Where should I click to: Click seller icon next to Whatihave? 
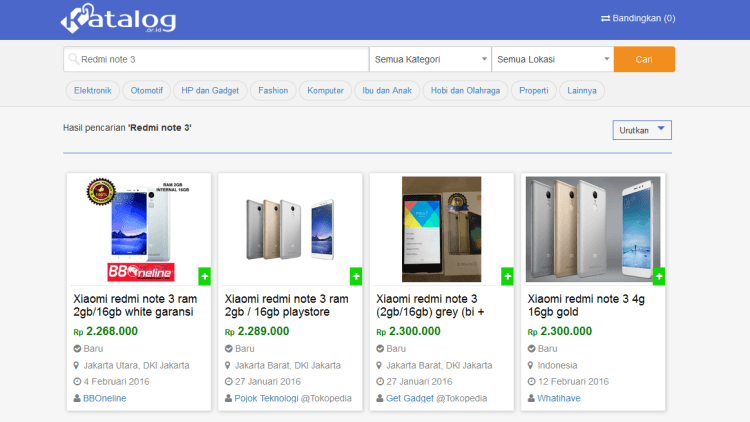[531, 398]
